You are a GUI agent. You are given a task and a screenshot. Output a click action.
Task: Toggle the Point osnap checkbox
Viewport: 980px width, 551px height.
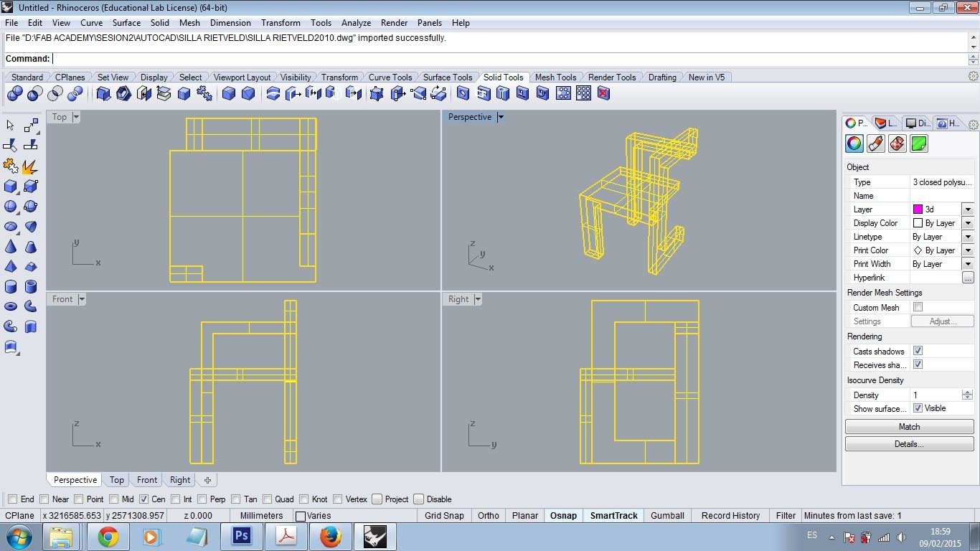pos(79,499)
